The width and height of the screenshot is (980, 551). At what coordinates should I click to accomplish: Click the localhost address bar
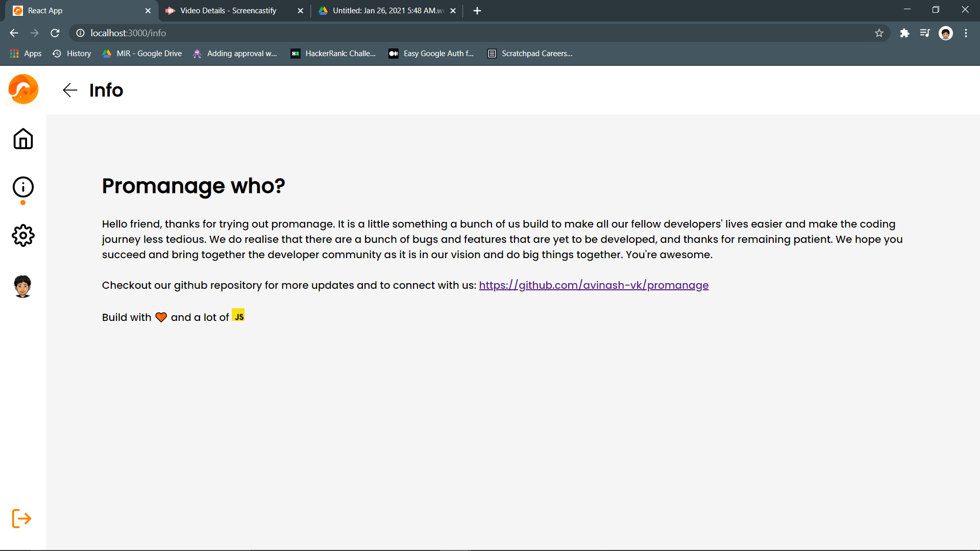(357, 33)
